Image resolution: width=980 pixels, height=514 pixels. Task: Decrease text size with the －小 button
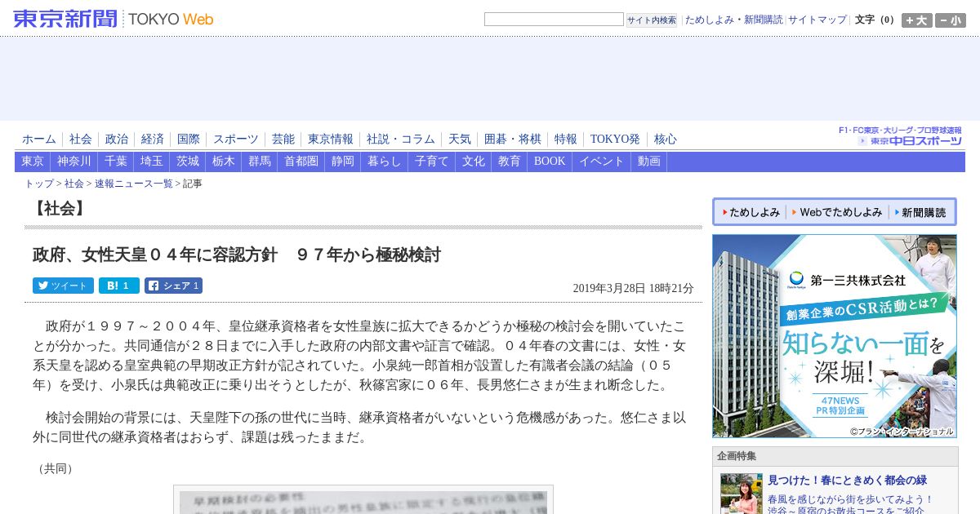[951, 20]
